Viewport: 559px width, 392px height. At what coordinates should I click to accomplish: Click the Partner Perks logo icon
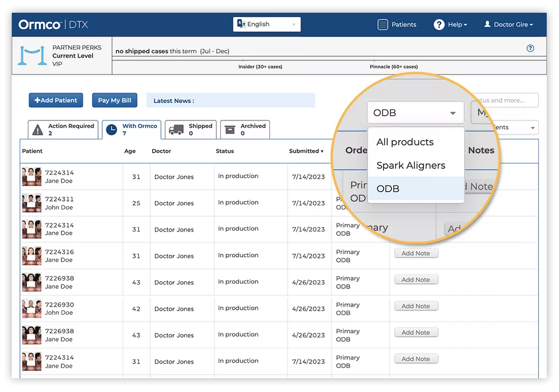coord(32,55)
